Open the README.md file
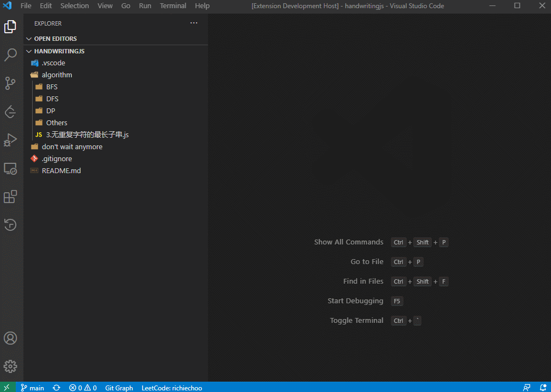The height and width of the screenshot is (392, 551). point(116,170)
